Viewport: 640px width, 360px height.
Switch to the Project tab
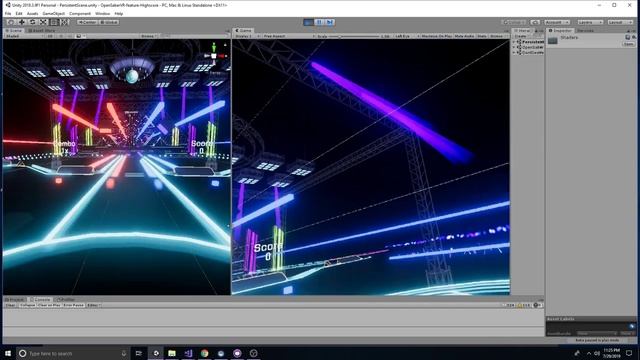[x=15, y=300]
